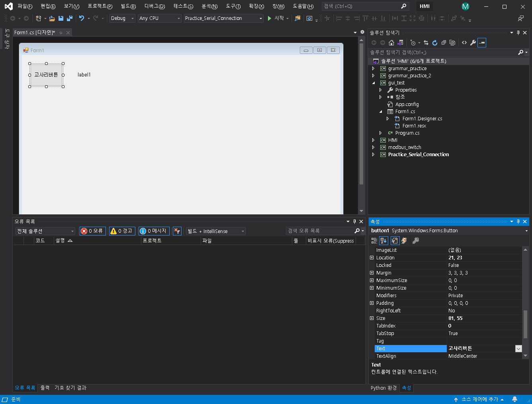Image resolution: width=532 pixels, height=404 pixels.
Task: Switch to the 출력 tab
Action: (45, 388)
